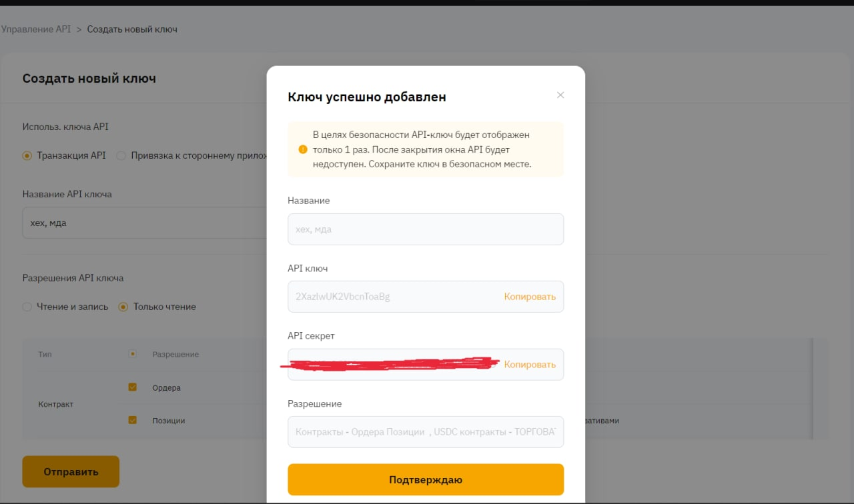Click the orange security warning icon
The width and height of the screenshot is (854, 504).
click(303, 149)
